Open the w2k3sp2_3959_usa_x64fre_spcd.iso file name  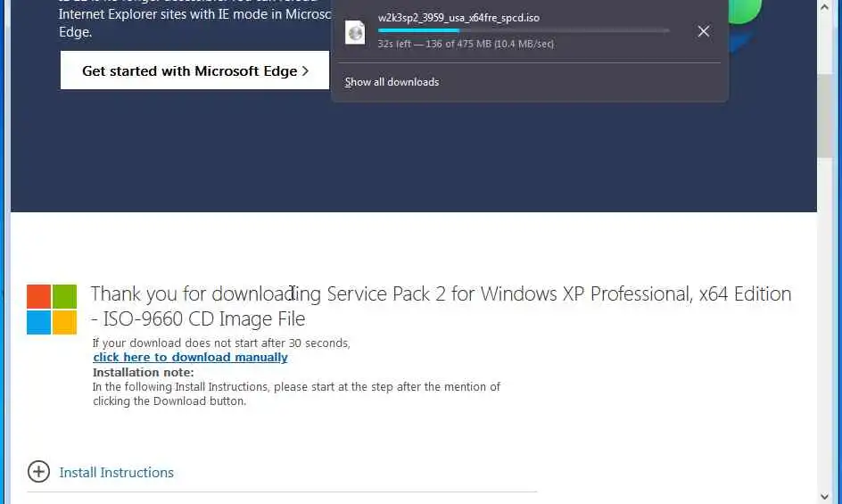(x=458, y=18)
